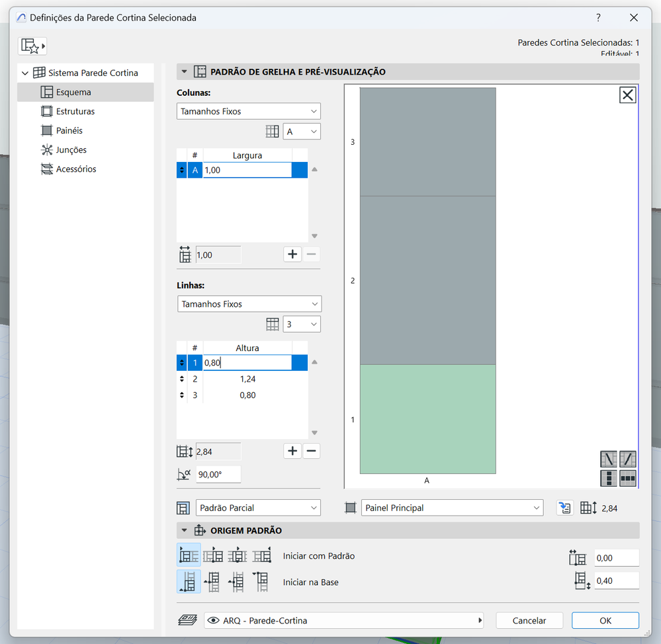Viewport: 661px width, 644px height.
Task: Edit the vertical offset field 0,40
Action: tap(616, 581)
